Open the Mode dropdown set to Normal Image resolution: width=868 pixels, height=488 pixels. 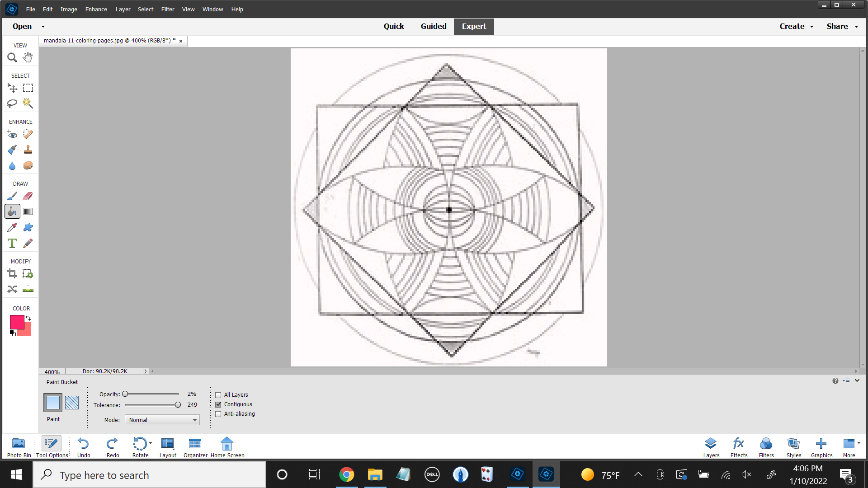pyautogui.click(x=162, y=420)
